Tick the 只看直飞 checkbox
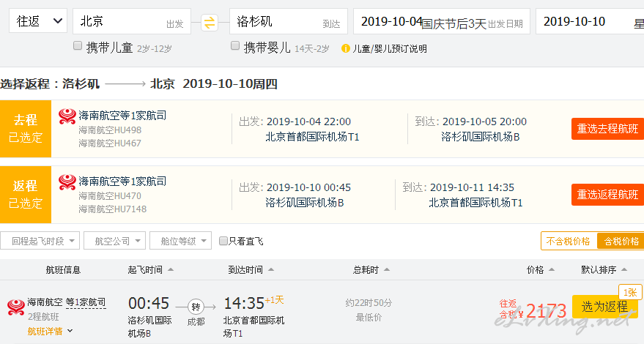Screen dimensions: 644x344 223,241
